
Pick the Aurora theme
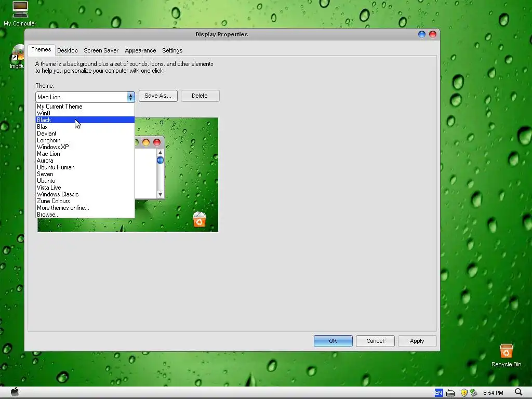pos(85,161)
